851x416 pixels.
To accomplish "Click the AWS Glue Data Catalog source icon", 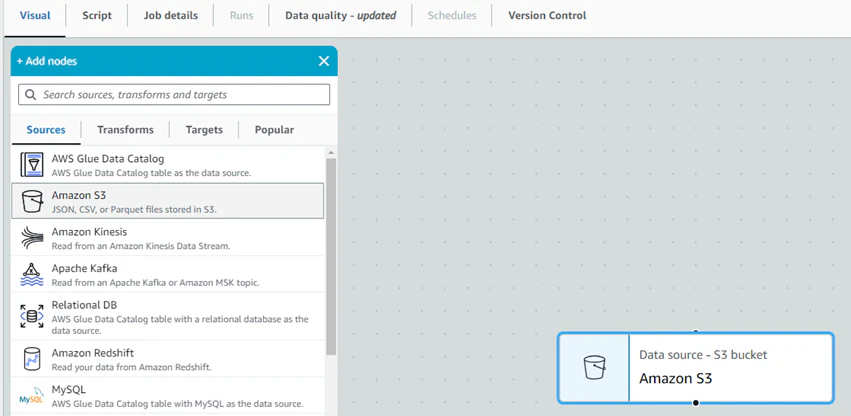I will point(31,165).
